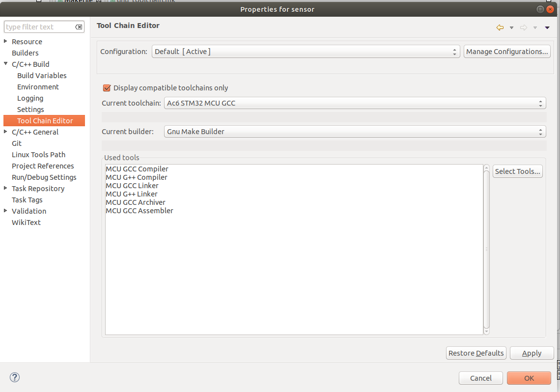560x392 pixels.
Task: Select Build Variables in the sidebar
Action: coord(42,76)
